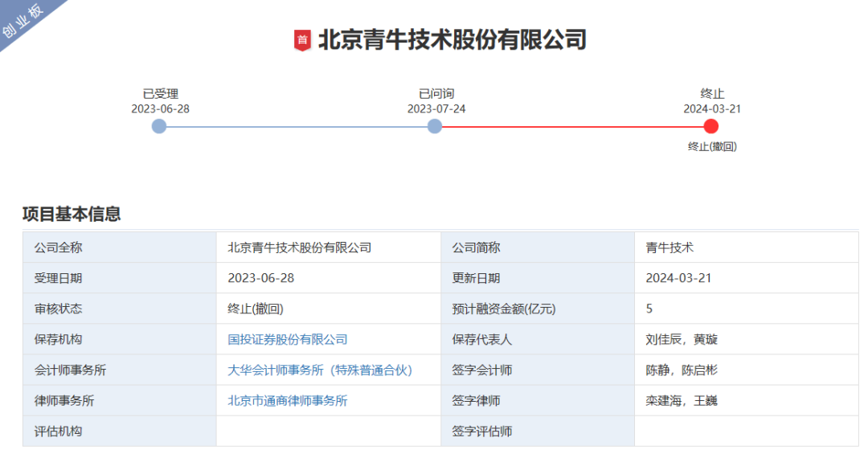Click the empty 评估机构 value cell
This screenshot has width=868, height=454.
[328, 432]
